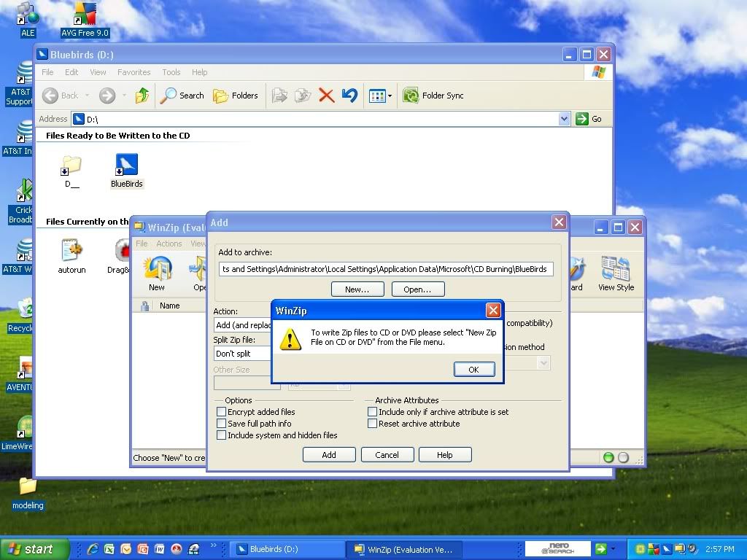Go Up one folder level

click(142, 96)
